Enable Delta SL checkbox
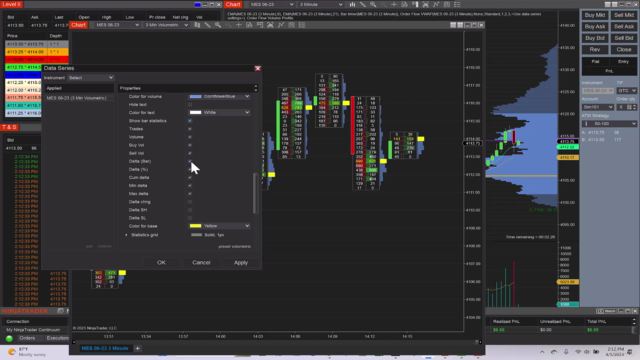640x360 pixels. tap(190, 218)
